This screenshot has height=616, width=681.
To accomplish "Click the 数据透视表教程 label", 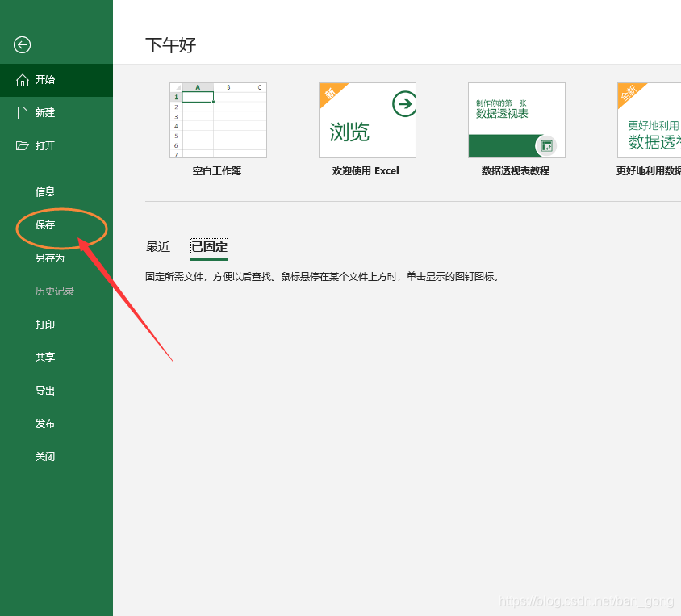I will 516,171.
